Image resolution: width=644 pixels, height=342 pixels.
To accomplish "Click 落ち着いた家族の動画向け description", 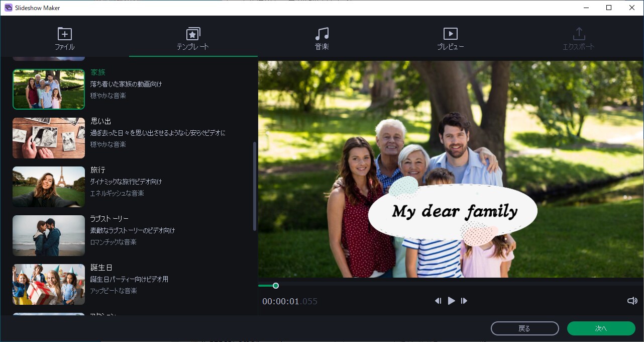I will [x=126, y=84].
